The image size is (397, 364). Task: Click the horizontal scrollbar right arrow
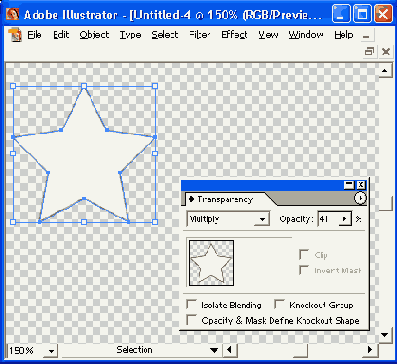tap(370, 350)
